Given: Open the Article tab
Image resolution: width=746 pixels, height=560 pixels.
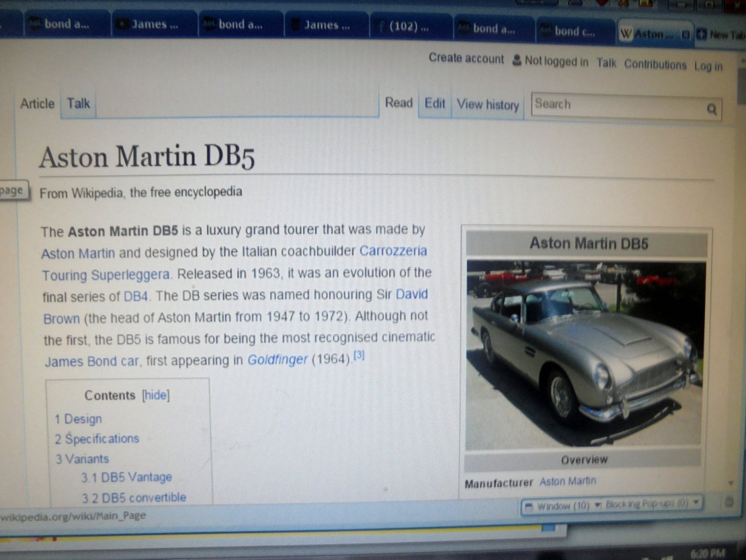Looking at the screenshot, I should point(37,104).
